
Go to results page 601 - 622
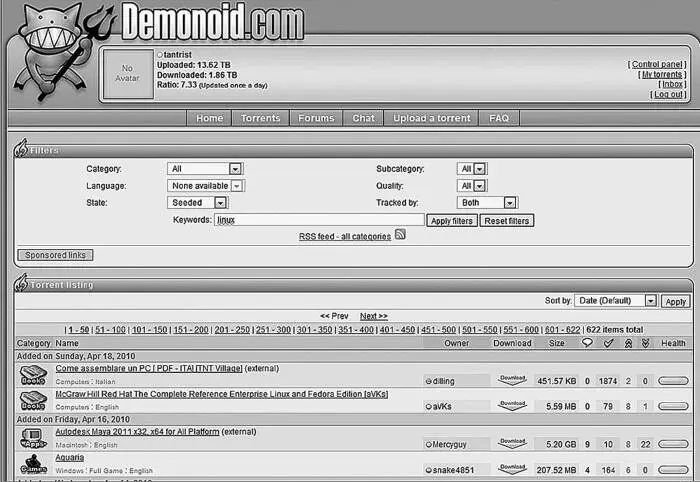[x=562, y=330]
